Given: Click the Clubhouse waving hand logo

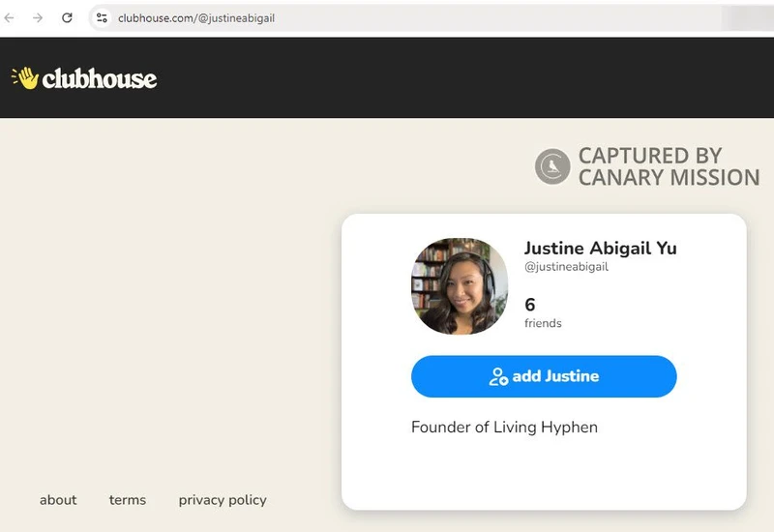Looking at the screenshot, I should pyautogui.click(x=25, y=78).
